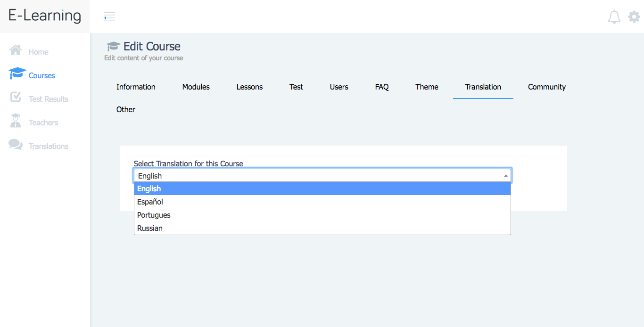This screenshot has width=644, height=327.
Task: Switch to the Information tab
Action: tap(136, 87)
